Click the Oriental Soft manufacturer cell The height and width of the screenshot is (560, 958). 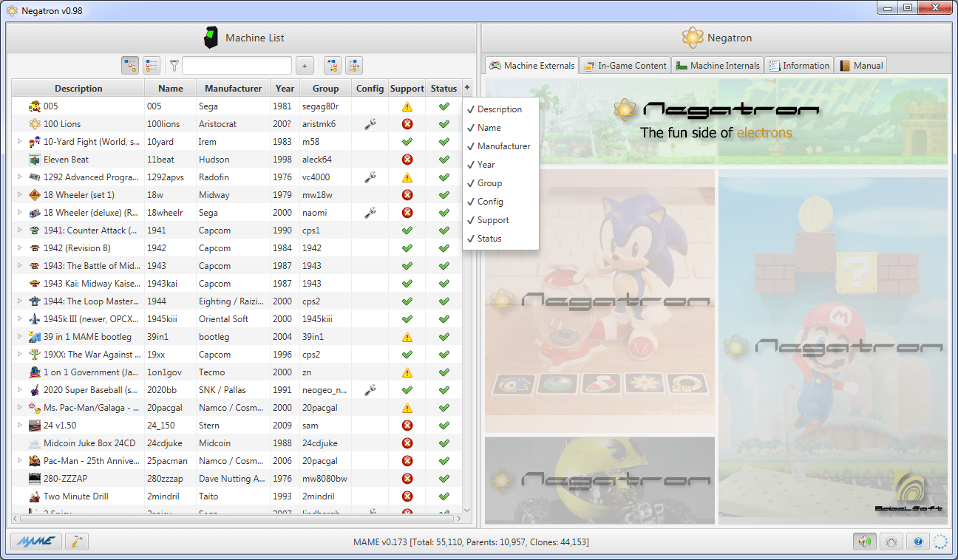click(x=233, y=319)
